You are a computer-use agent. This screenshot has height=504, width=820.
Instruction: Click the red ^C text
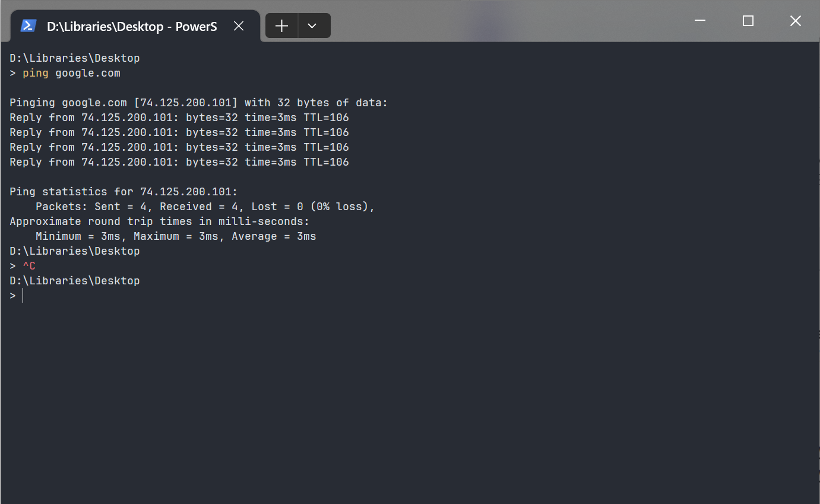click(x=29, y=267)
